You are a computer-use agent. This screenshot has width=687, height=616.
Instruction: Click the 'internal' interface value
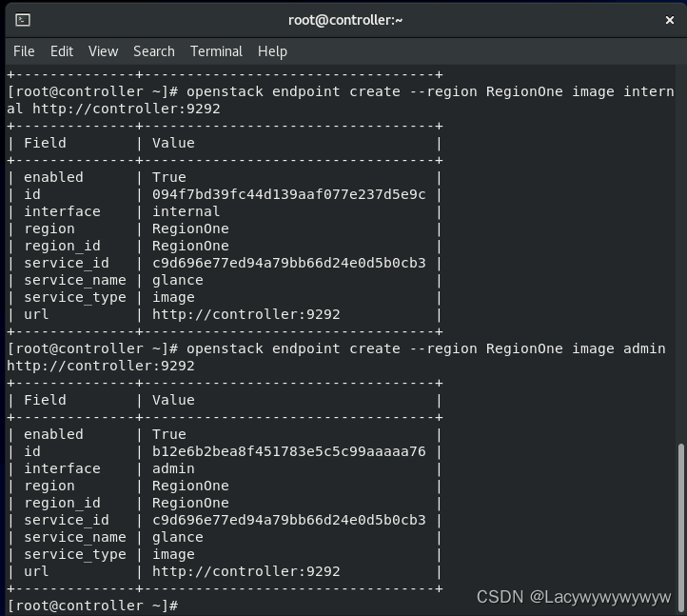point(186,211)
